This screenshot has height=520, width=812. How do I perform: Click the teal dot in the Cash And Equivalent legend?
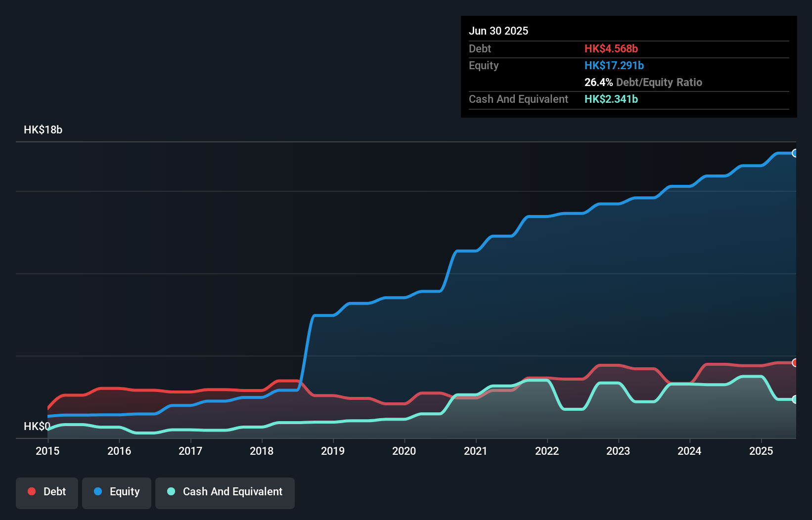pyautogui.click(x=171, y=491)
